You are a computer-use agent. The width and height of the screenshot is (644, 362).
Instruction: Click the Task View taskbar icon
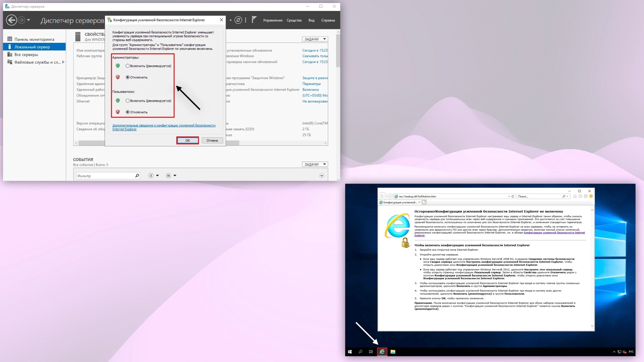[371, 352]
